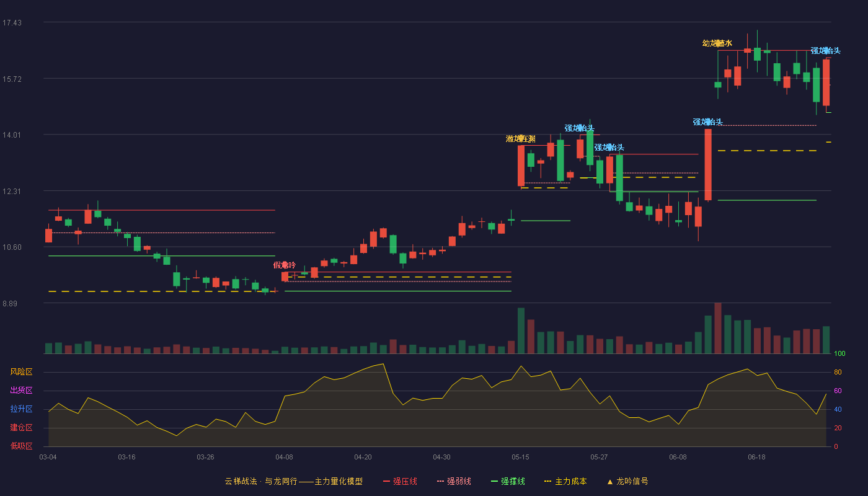Select the 潜龙在渊 signal marker
This screenshot has width=868, height=496.
coord(521,138)
